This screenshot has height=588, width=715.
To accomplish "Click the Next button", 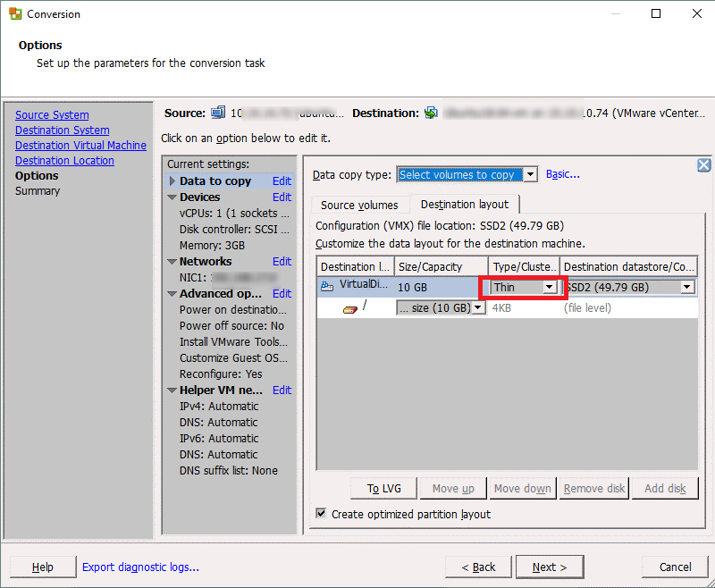I will tap(550, 567).
